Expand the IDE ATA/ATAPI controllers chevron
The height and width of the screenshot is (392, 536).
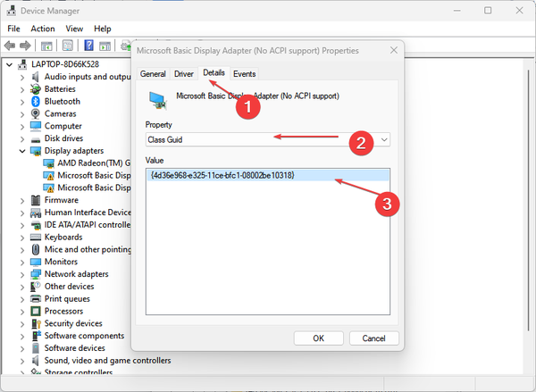tap(22, 225)
